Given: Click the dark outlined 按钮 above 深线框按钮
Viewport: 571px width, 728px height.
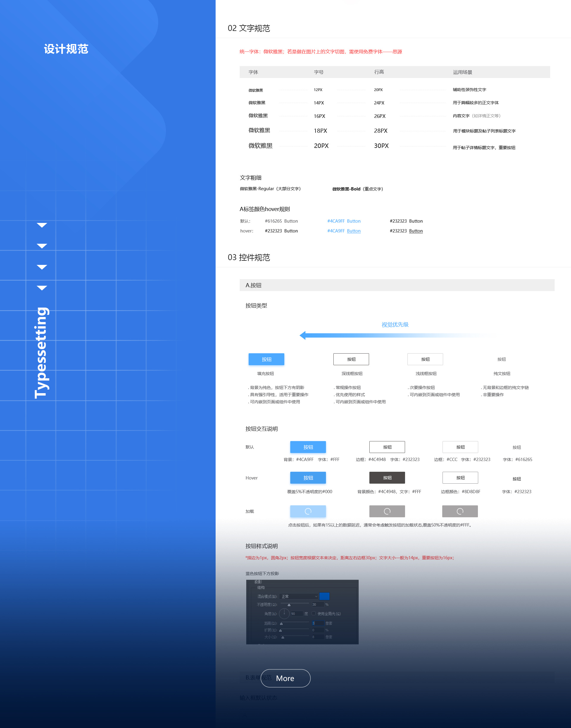Looking at the screenshot, I should [x=351, y=359].
